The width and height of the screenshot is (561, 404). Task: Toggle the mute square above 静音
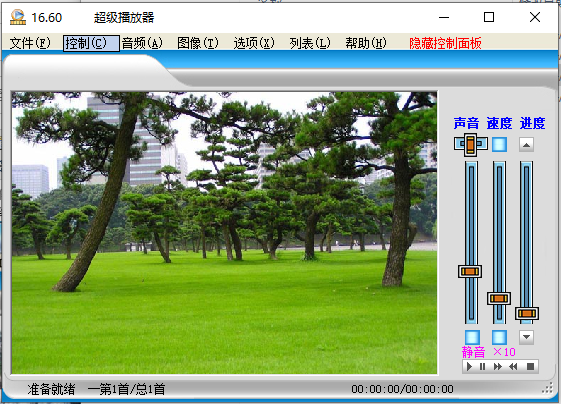(472, 337)
